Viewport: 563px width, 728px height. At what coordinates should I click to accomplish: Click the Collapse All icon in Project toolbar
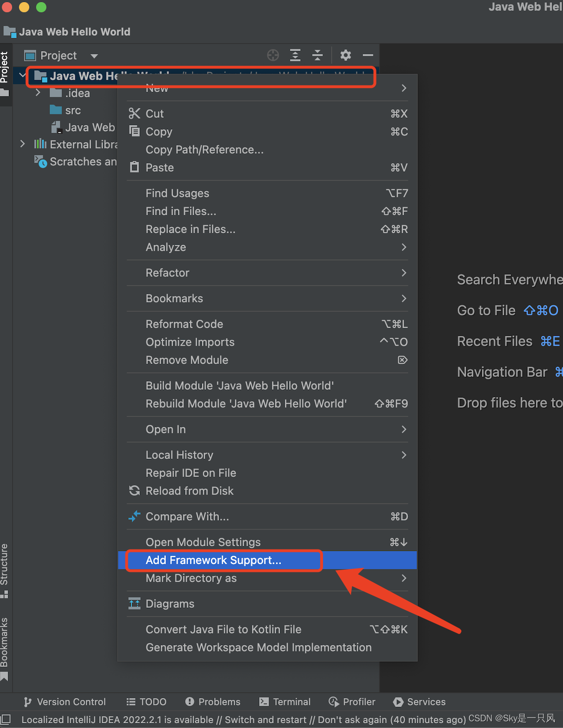pyautogui.click(x=318, y=55)
